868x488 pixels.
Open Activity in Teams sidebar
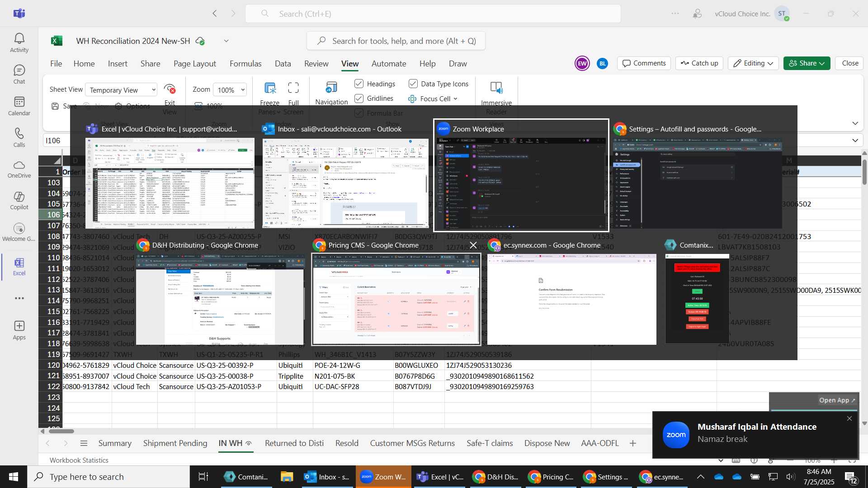pos(19,43)
